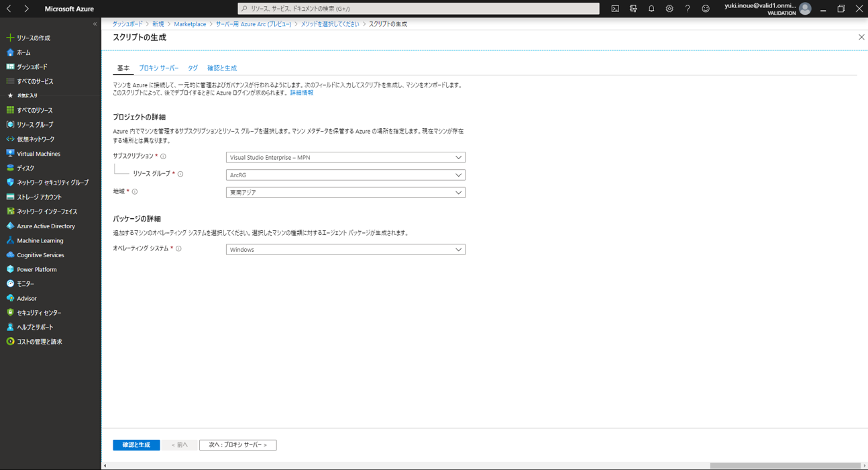Select the 基本 tab
This screenshot has width=868, height=470.
pos(123,68)
